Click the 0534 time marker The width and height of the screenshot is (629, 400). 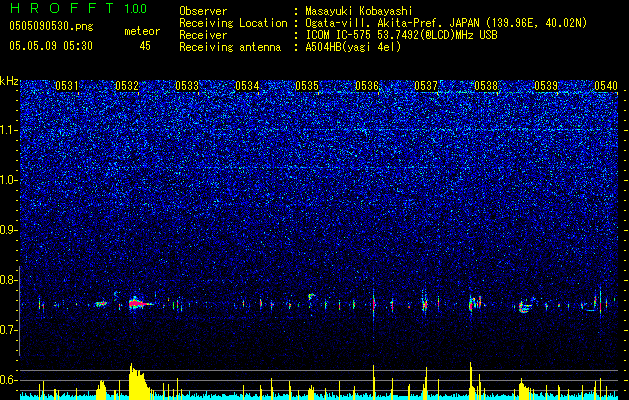pos(247,86)
